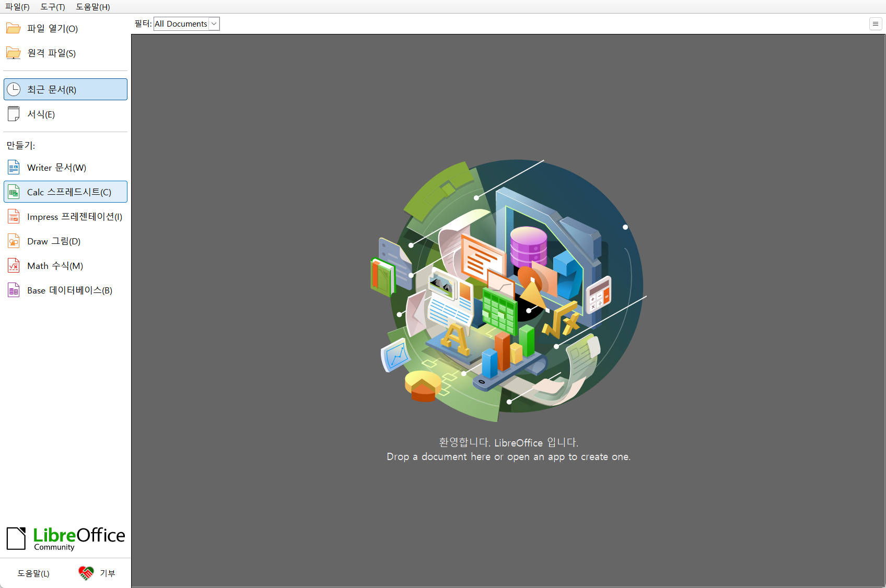Open the 도움말(H) menu

pos(93,7)
